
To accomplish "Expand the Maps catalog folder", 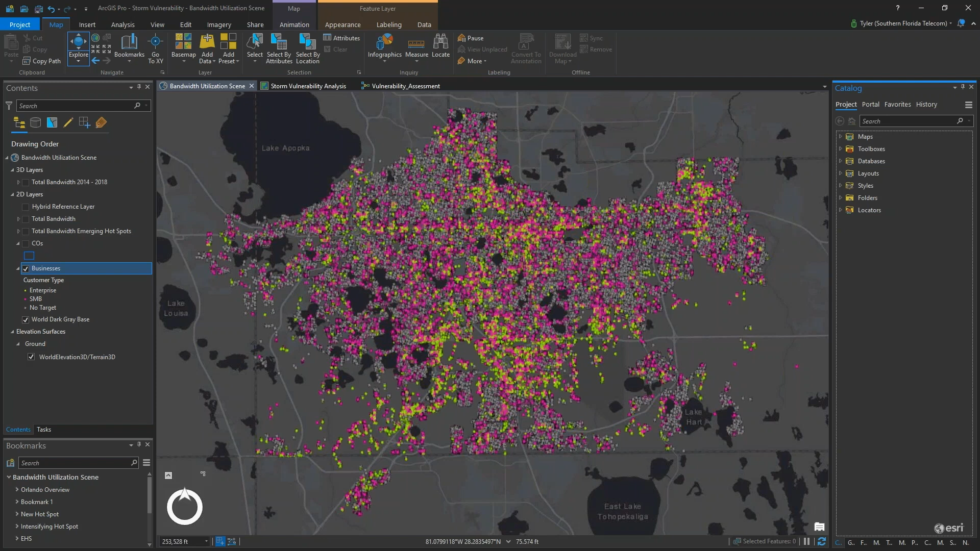I will pos(840,136).
